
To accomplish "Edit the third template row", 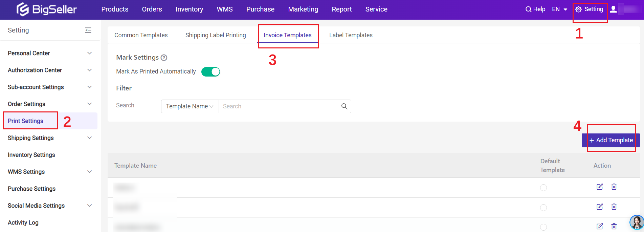I will pyautogui.click(x=600, y=226).
